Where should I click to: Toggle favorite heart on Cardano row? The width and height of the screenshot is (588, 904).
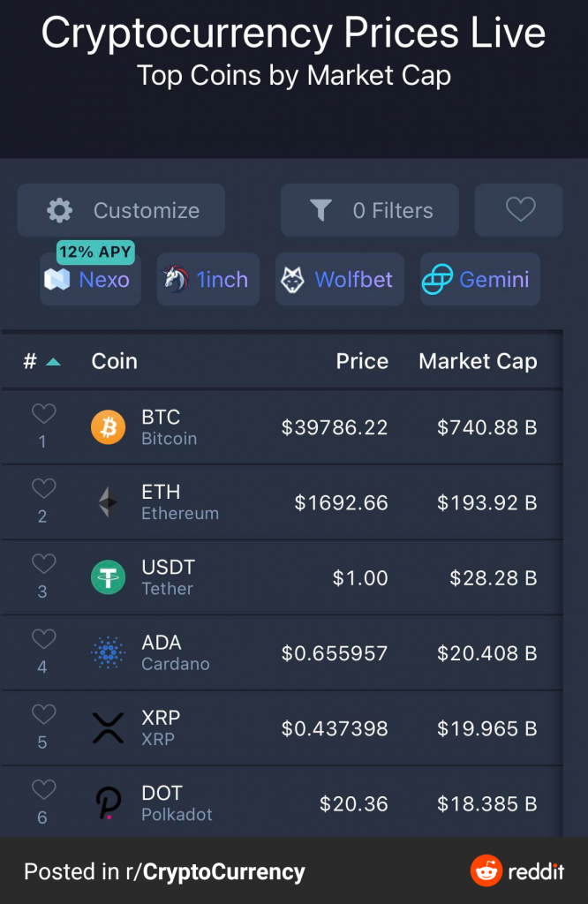click(43, 639)
